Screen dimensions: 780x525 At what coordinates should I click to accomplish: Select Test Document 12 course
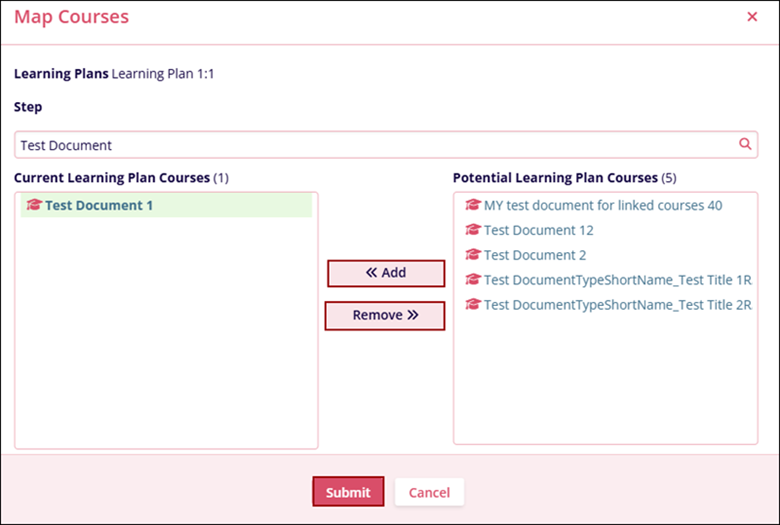point(538,230)
